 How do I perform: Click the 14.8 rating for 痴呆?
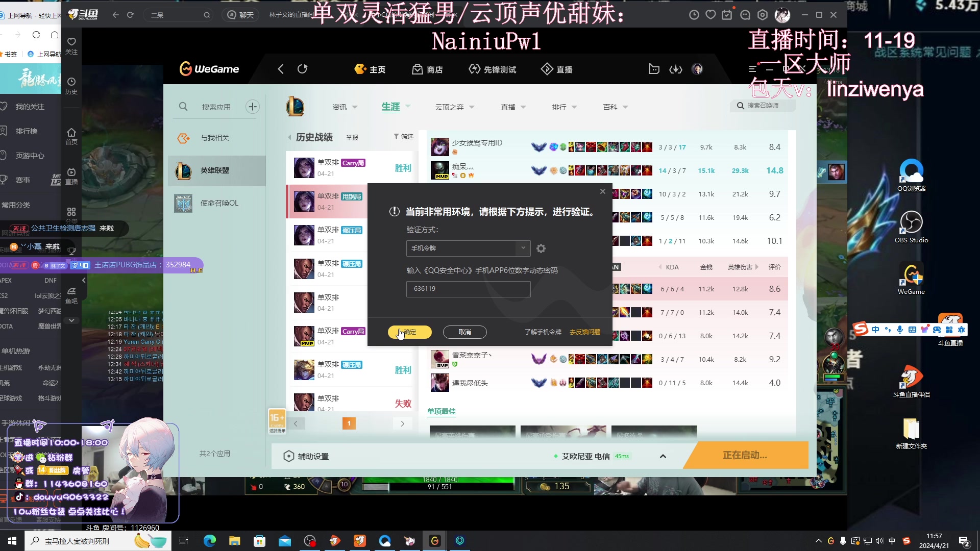774,170
